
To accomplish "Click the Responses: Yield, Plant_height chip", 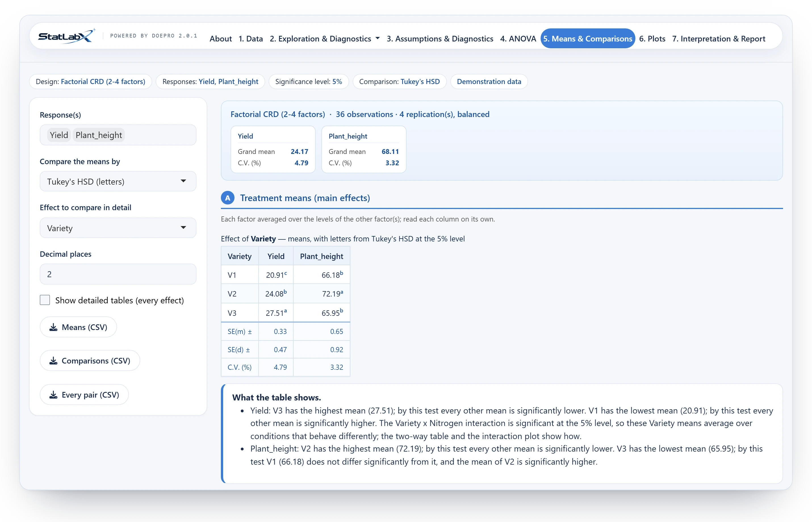I will [210, 82].
